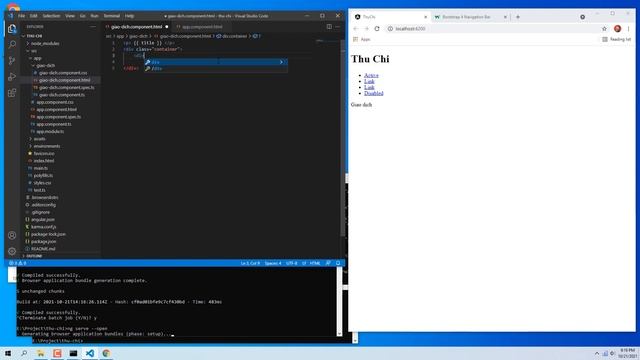Click the Active link on the page
The image size is (640, 360).
pos(371,75)
